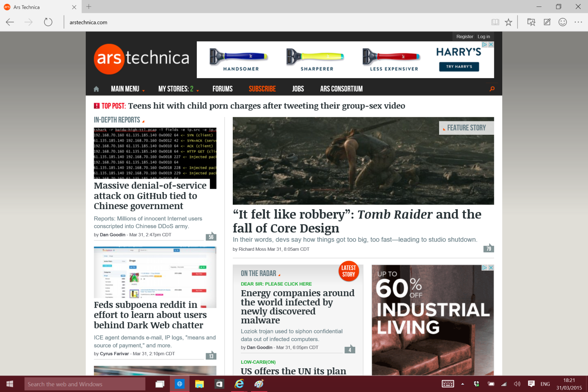Open the volume icon in the system tray
The width and height of the screenshot is (588, 392).
click(517, 384)
